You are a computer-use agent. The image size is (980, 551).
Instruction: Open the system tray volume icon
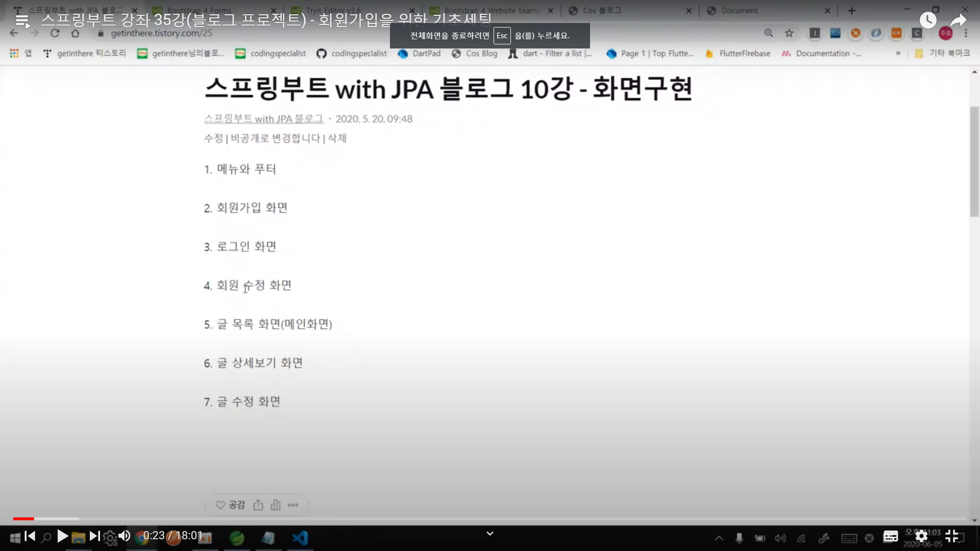780,538
